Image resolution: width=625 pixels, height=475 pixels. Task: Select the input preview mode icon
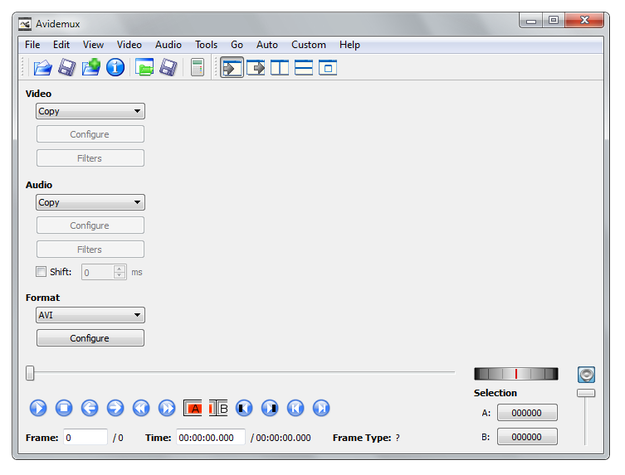click(232, 68)
